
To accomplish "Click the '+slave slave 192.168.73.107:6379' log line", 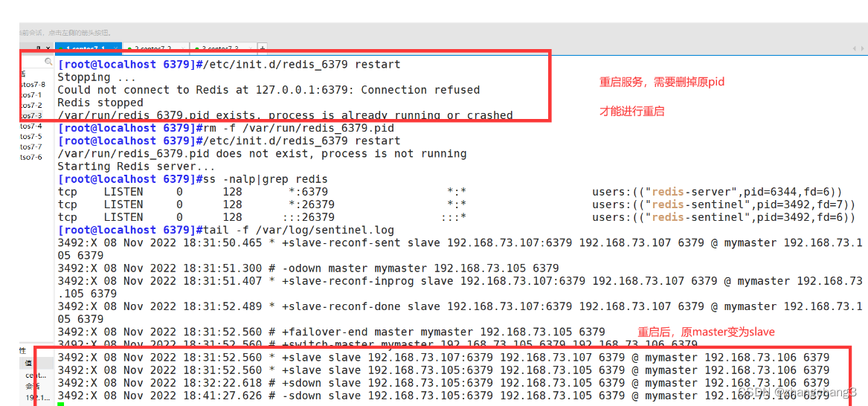I will point(443,358).
